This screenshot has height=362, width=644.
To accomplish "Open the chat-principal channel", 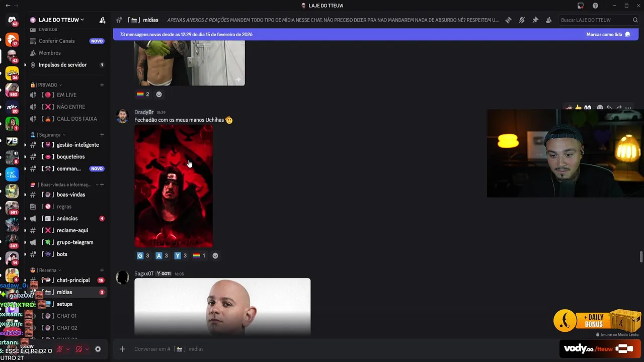I will (67, 280).
